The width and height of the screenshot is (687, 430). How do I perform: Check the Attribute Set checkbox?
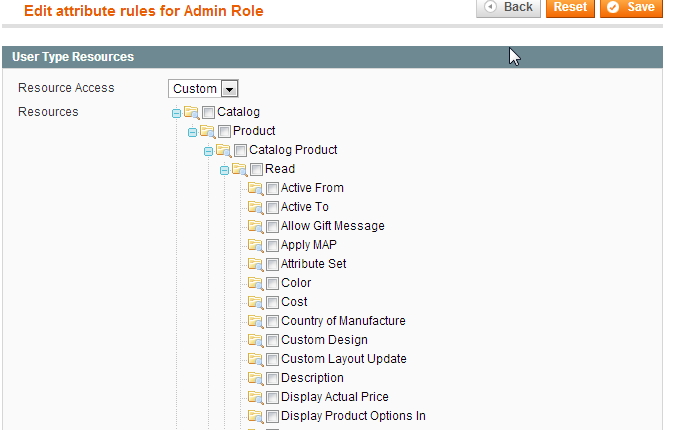(x=272, y=264)
